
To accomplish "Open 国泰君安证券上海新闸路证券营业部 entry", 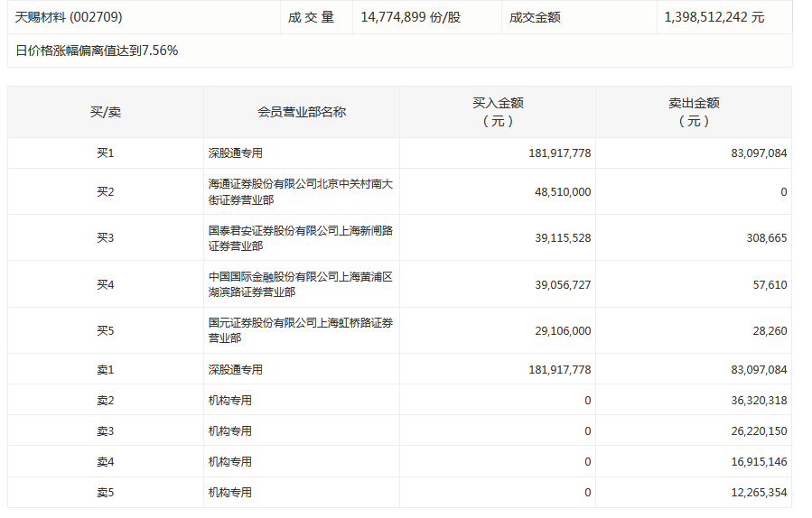I will [x=301, y=238].
